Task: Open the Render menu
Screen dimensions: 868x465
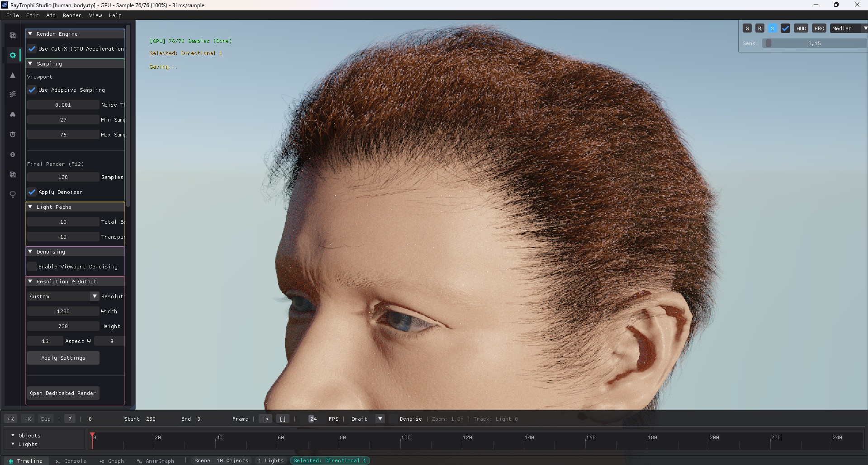Action: [71, 15]
